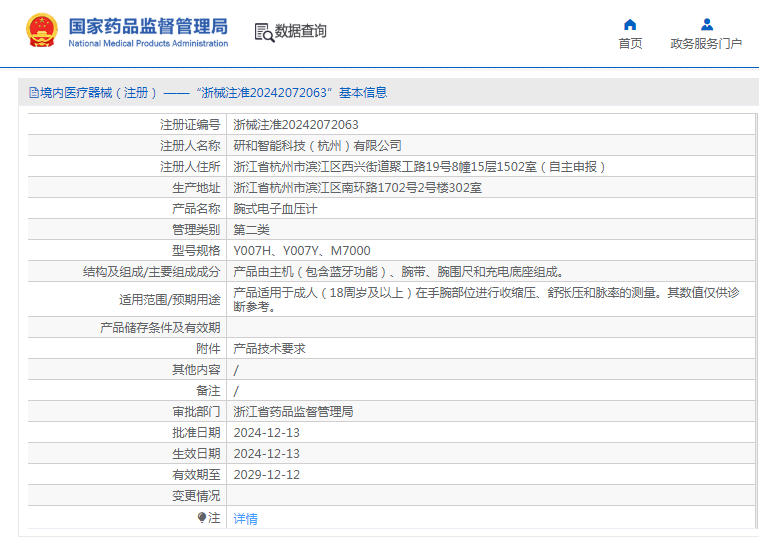Click the 注册人住所 address value
Screen dimensions: 759x537
tap(420, 167)
